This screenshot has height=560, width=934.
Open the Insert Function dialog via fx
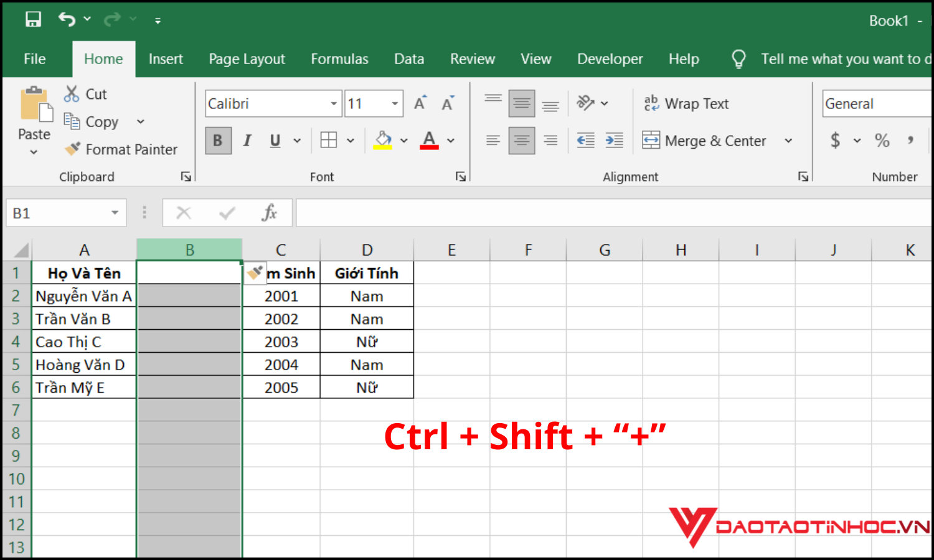[270, 212]
